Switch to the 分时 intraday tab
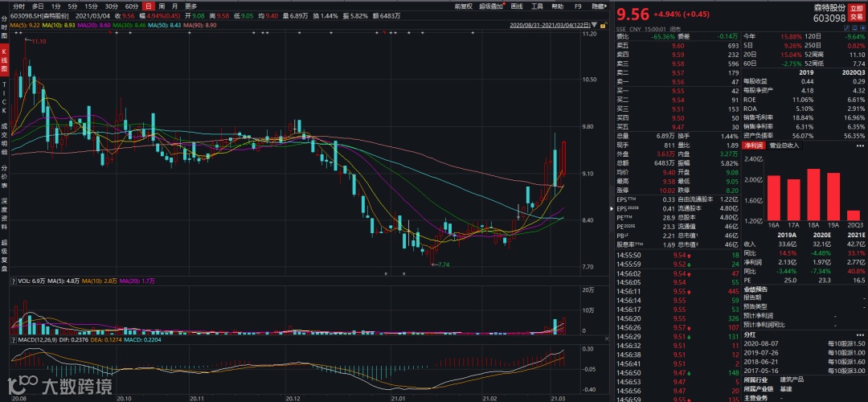This screenshot has height=402, width=868. 19,6
